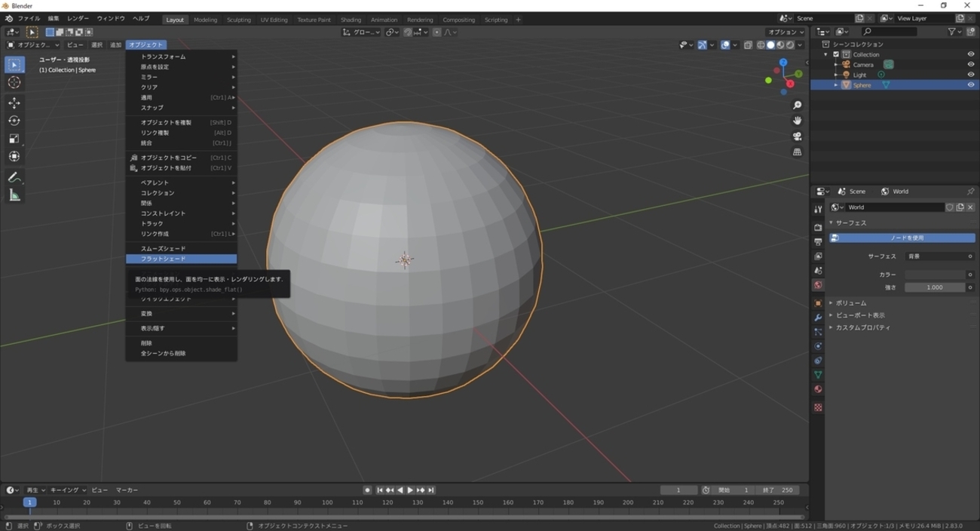The height and width of the screenshot is (531, 980).
Task: Open the Object Constraints tab icon
Action: point(818,361)
